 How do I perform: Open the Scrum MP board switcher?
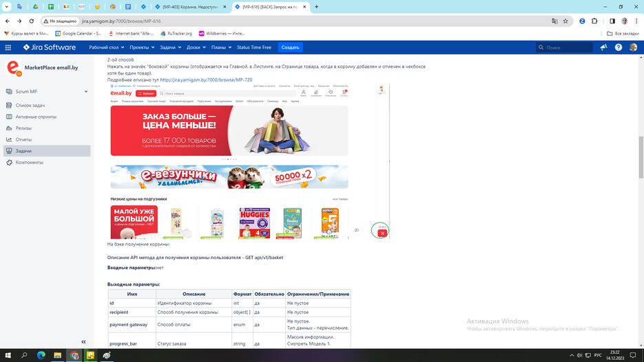pos(47,91)
